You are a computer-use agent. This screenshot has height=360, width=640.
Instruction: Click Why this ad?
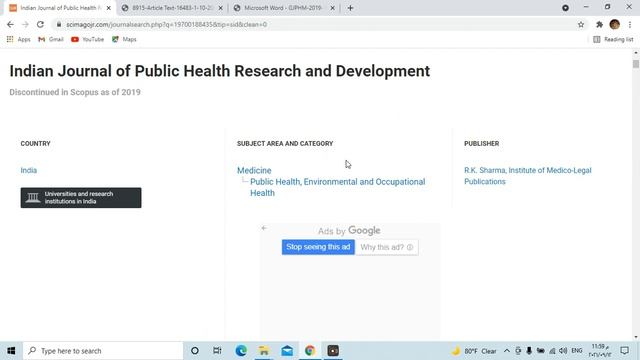[387, 247]
